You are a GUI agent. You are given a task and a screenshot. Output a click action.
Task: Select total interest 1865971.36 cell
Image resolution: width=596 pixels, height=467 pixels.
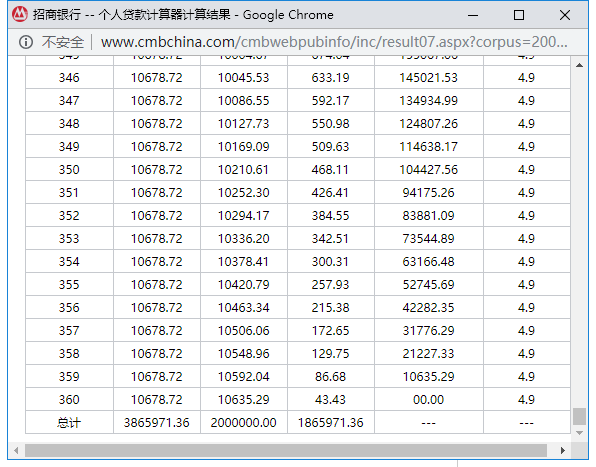point(330,423)
